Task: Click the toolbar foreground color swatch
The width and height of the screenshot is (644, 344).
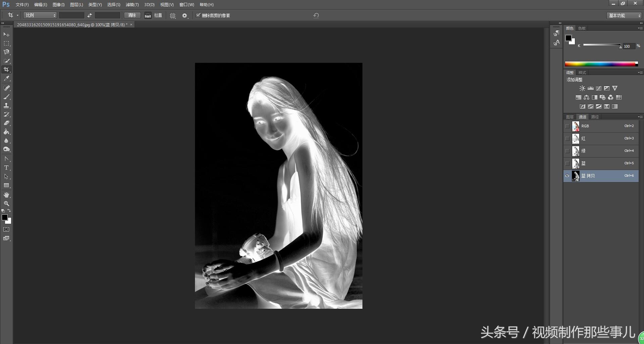Action: pyautogui.click(x=5, y=217)
